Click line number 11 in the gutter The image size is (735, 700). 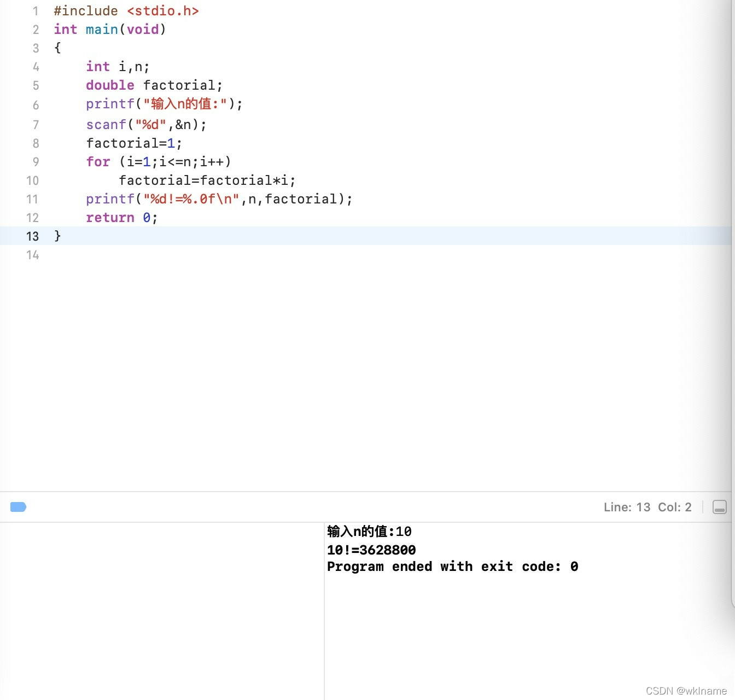tap(32, 199)
